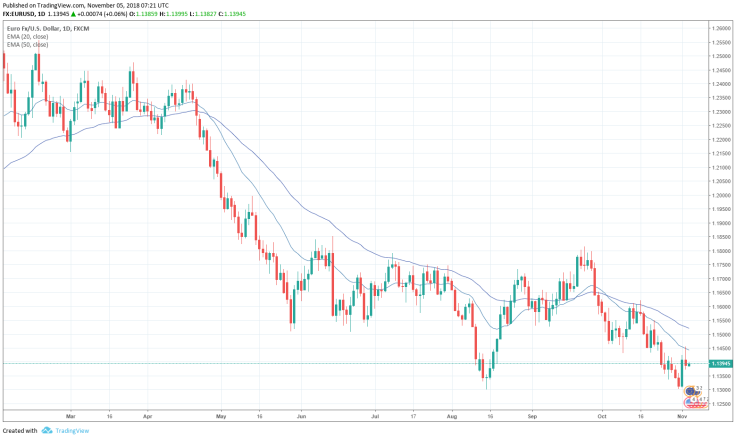Click the 1.22000 price axis label
The image size is (736, 439).
pyautogui.click(x=721, y=140)
